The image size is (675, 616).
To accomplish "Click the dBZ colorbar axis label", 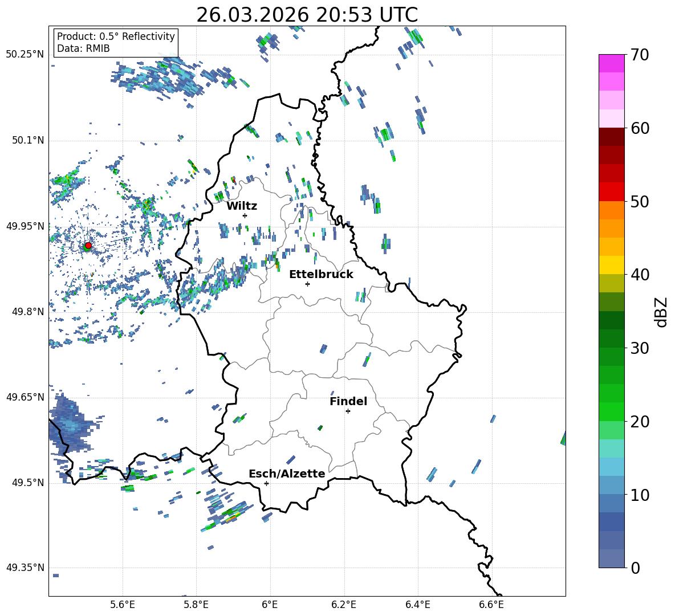I will (661, 312).
